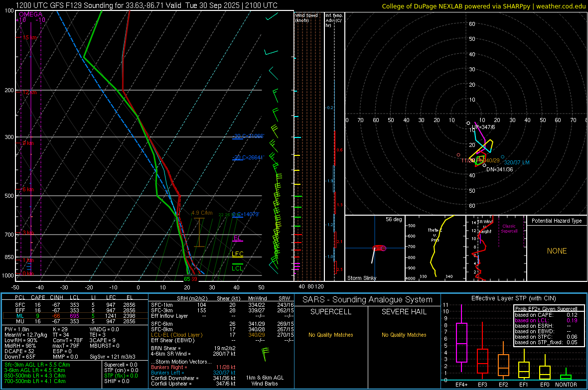Click the Corfidi Downshear vector line
Viewport: 588px width, 390px height.
[x=193, y=378]
